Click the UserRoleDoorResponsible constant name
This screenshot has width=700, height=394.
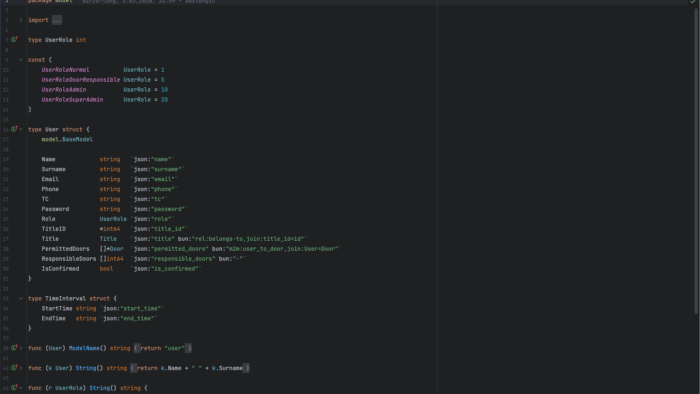pyautogui.click(x=81, y=79)
